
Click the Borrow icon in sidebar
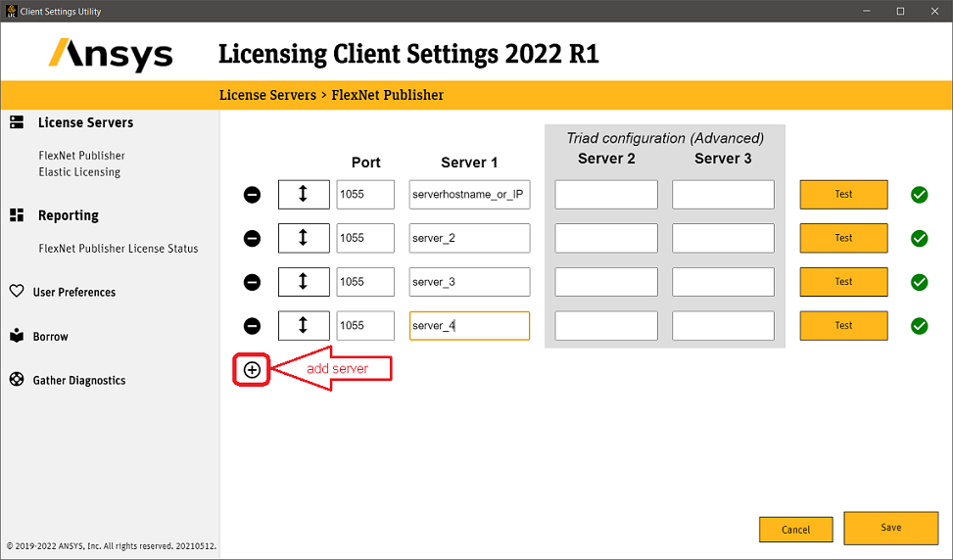(17, 335)
